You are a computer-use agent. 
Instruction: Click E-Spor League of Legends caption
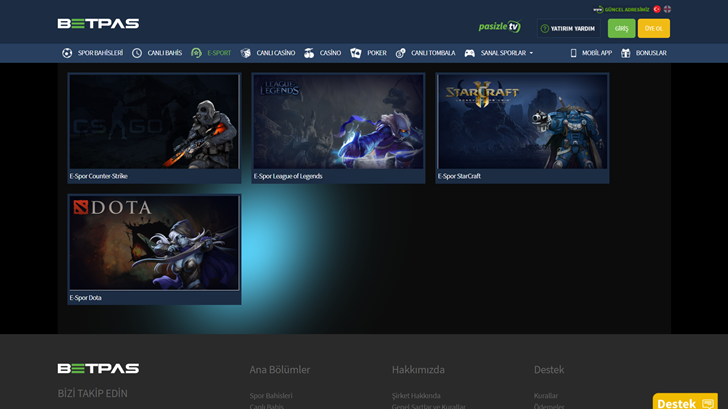288,176
